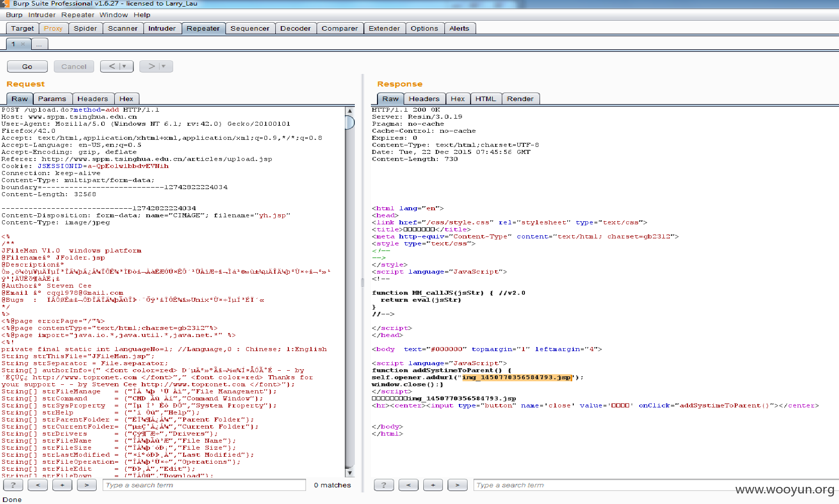Screen dimensions: 839x504
Task: Click the highlighted img_1450770356584793.jsp text
Action: point(517,377)
